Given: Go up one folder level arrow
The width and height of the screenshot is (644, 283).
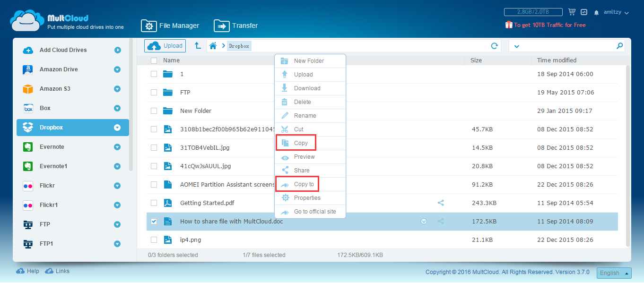Looking at the screenshot, I should point(198,45).
